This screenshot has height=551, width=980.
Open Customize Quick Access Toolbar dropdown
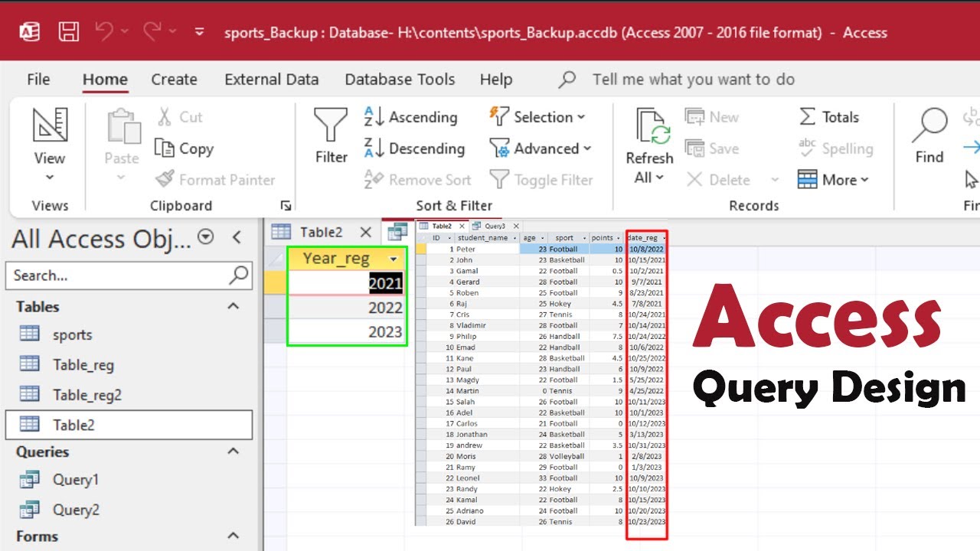[x=200, y=32]
